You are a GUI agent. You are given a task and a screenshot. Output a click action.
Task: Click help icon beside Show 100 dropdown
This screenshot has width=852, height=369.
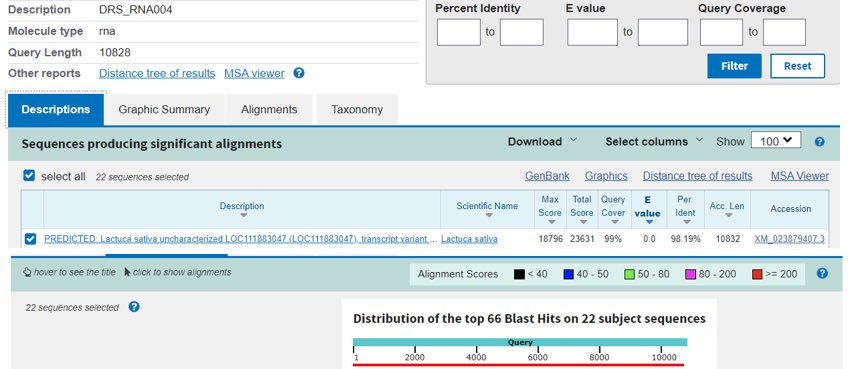coord(819,142)
